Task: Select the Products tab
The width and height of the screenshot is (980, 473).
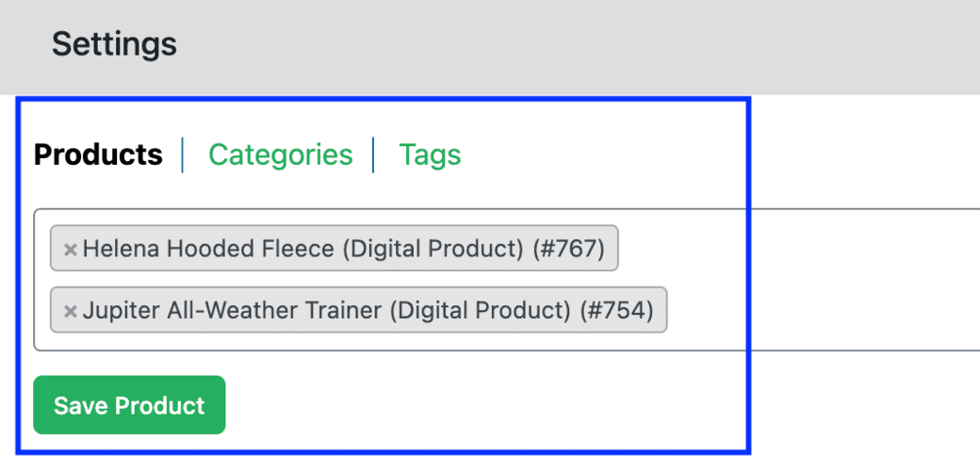Action: point(98,155)
